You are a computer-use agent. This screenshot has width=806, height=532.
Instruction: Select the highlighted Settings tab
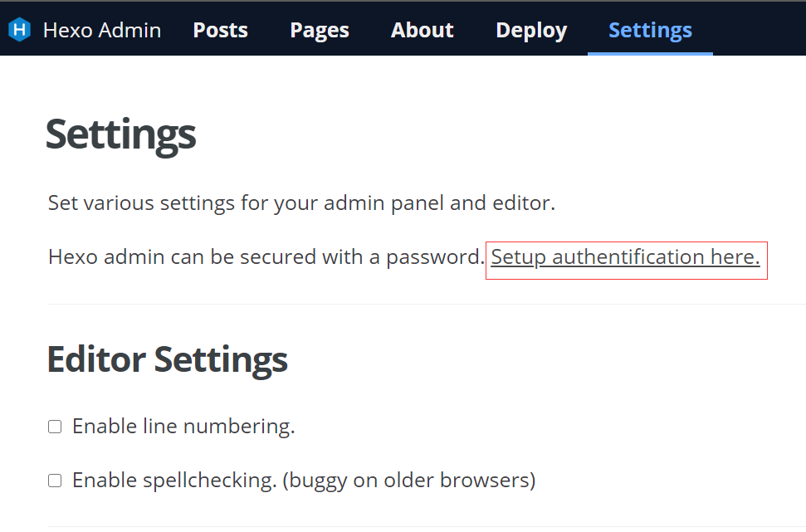pos(650,31)
